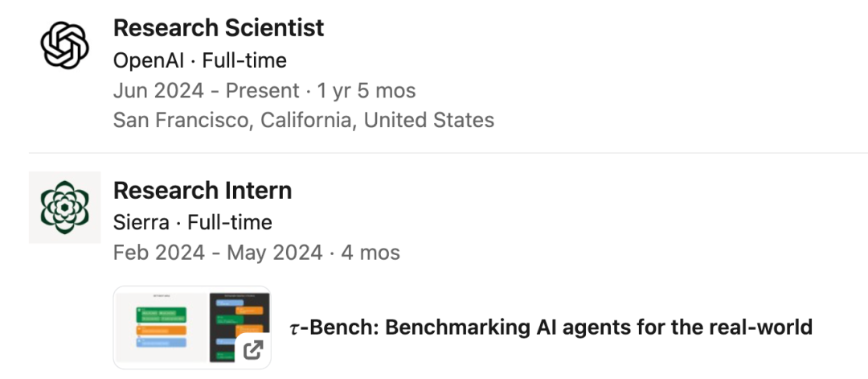
Task: Open the external link icon on thumbnail
Action: click(x=253, y=350)
